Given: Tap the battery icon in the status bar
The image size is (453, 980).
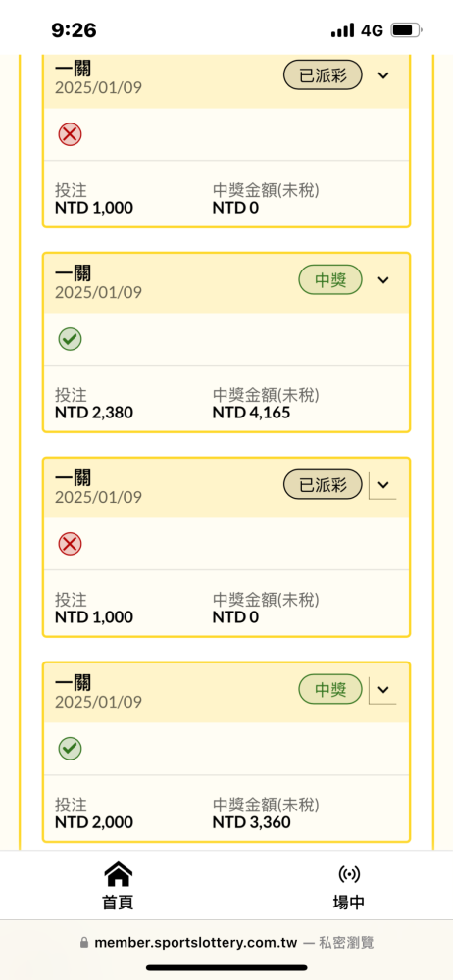Looking at the screenshot, I should coord(407,30).
